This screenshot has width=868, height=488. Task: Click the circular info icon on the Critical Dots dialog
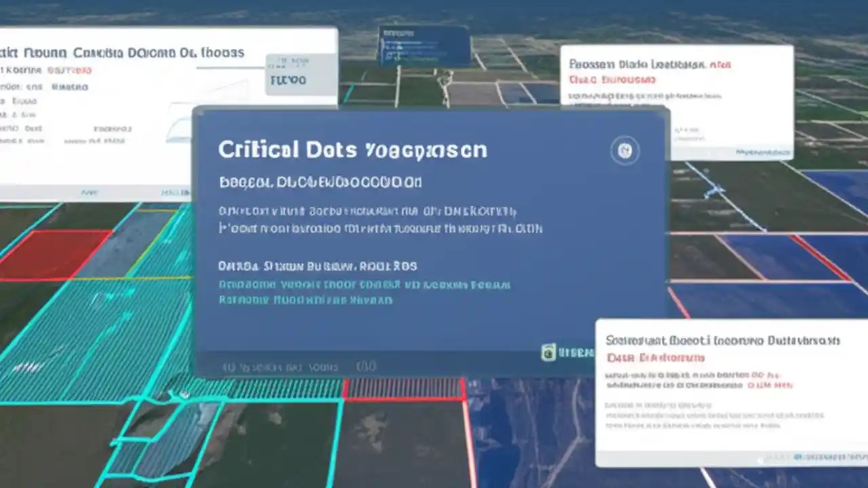click(x=625, y=150)
